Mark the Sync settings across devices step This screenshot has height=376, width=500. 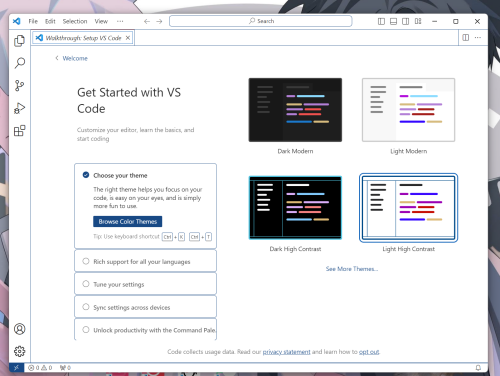[86, 307]
